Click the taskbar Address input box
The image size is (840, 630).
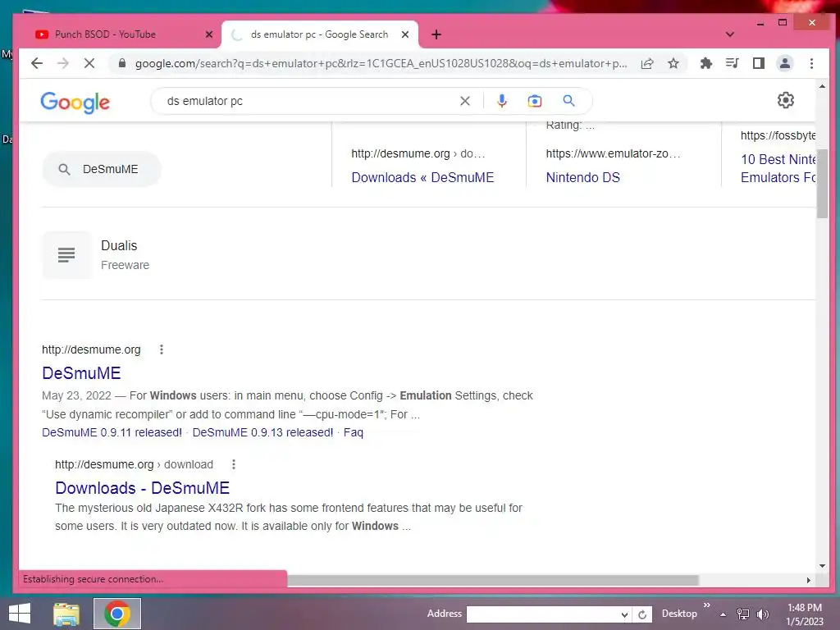[x=542, y=614]
